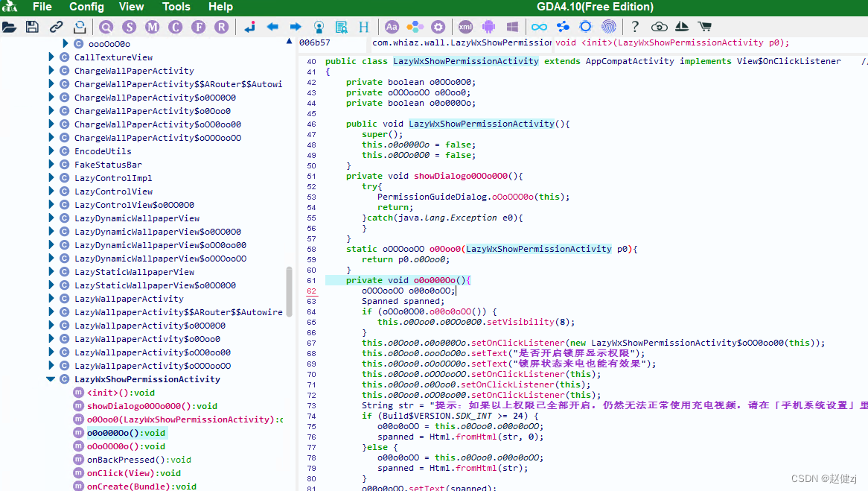
Task: Click the purple Windows logo icon
Action: coord(513,27)
